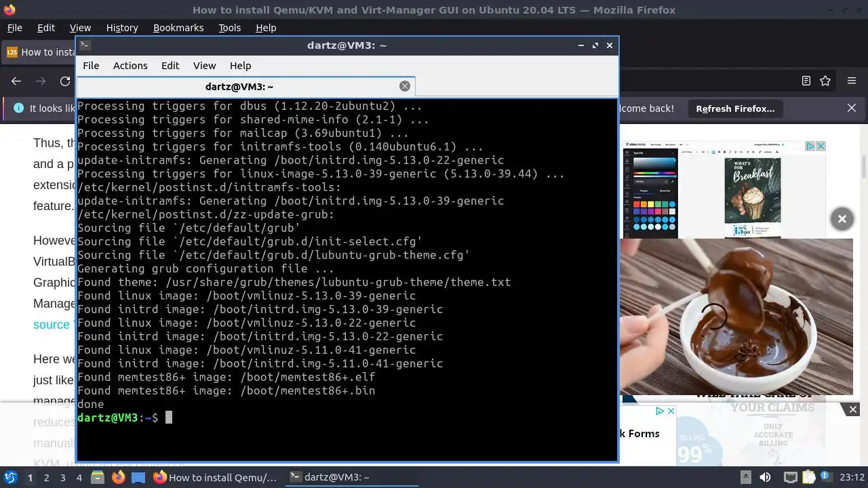Click the Refresh Firefox button
This screenshot has height=488, width=868.
coord(735,108)
